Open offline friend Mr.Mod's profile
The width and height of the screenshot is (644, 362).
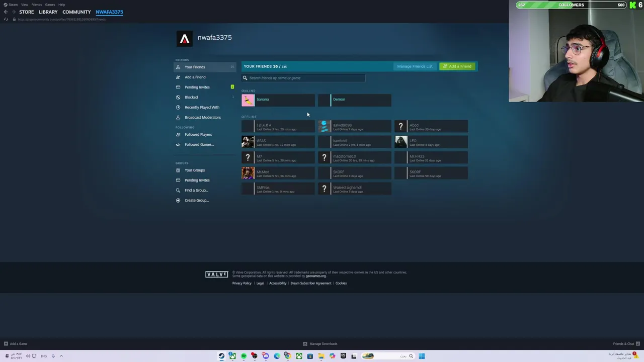click(x=278, y=173)
